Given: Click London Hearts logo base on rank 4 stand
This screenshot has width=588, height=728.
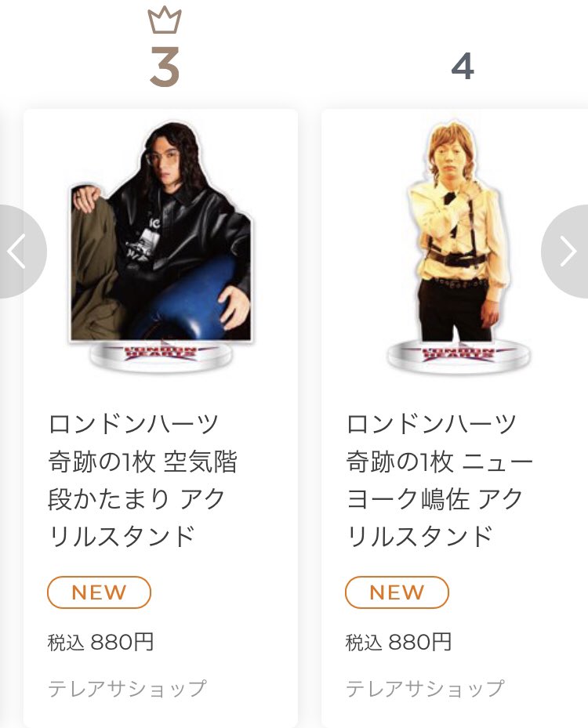Looking at the screenshot, I should point(459,357).
